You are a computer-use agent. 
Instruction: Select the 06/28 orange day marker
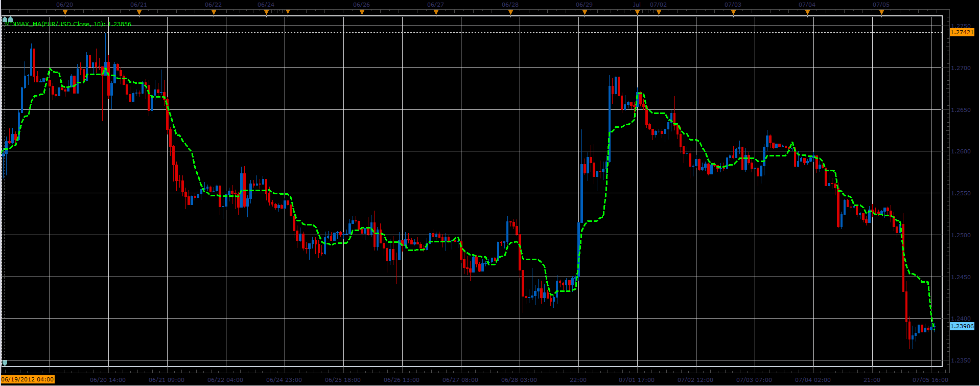pos(510,13)
